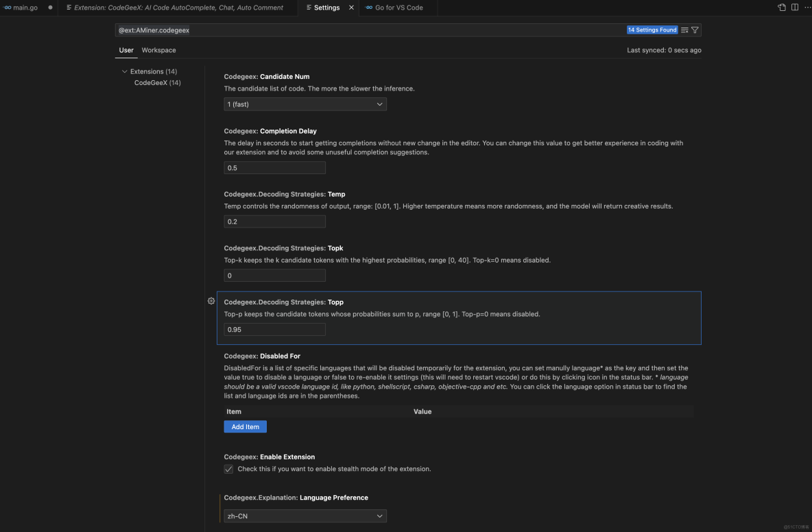Click the Item column header
Image resolution: width=812 pixels, height=532 pixels.
point(234,411)
